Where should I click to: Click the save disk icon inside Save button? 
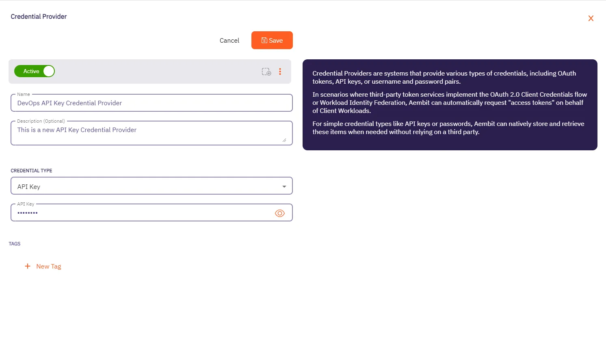(x=264, y=40)
